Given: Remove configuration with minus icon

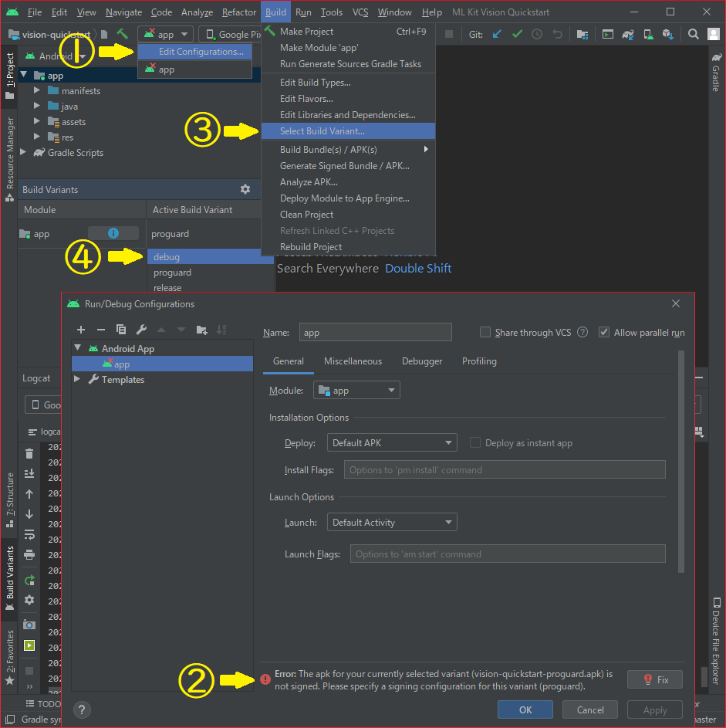Looking at the screenshot, I should (x=100, y=330).
